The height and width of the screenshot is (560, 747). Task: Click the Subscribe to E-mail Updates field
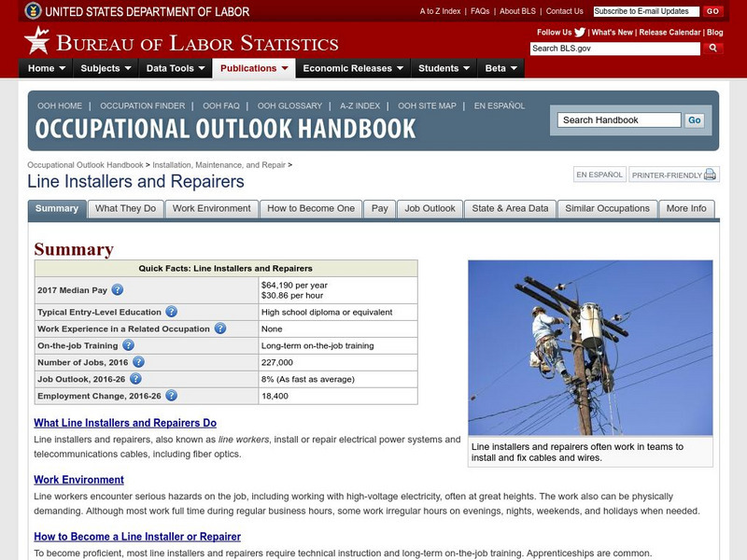tap(646, 11)
